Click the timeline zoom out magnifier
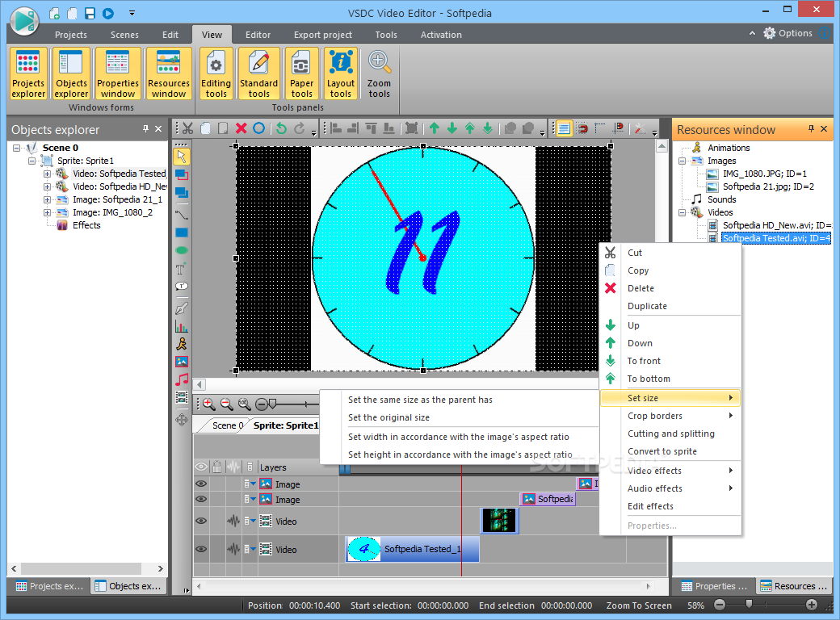The height and width of the screenshot is (620, 840). (227, 404)
